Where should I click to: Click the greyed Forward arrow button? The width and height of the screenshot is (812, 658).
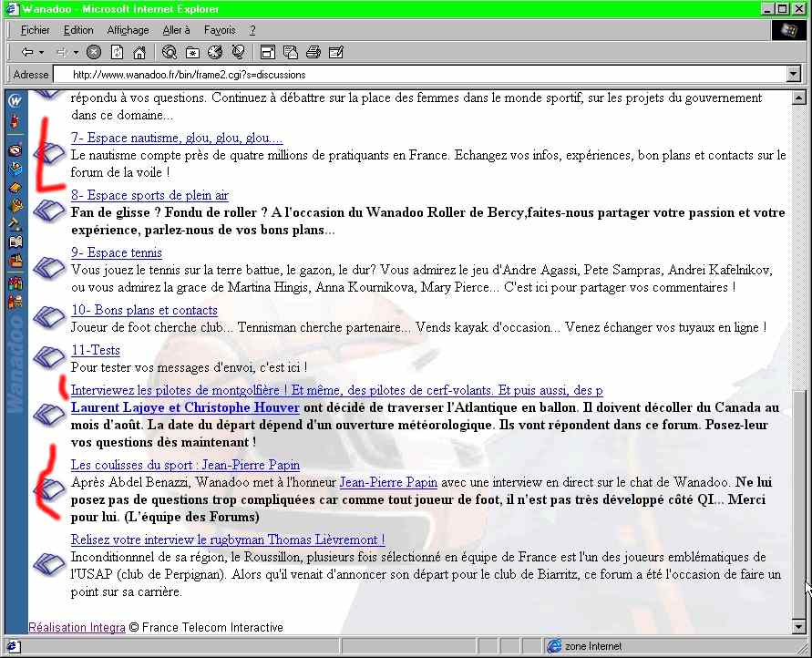[x=62, y=52]
